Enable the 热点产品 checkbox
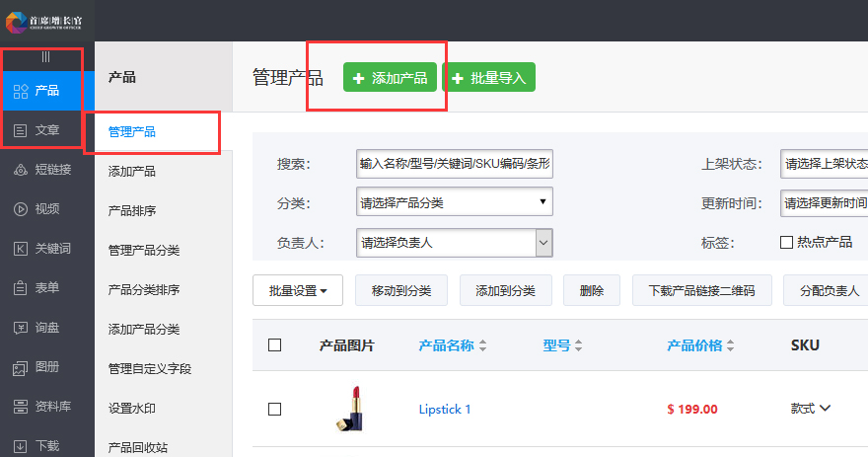Screen dimensions: 868x457 point(787,242)
